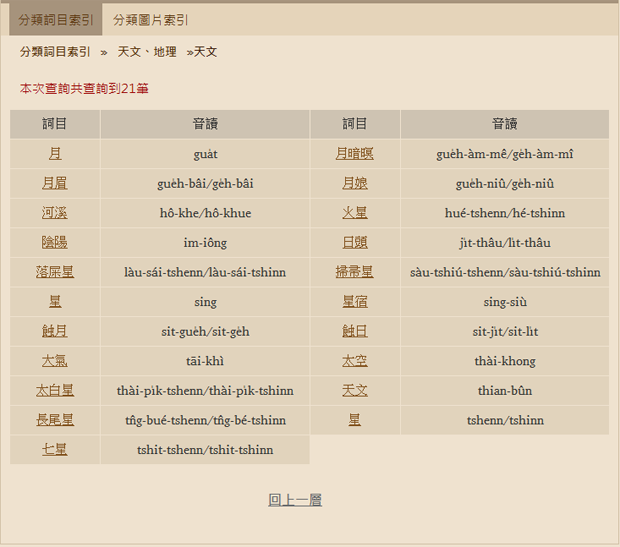Click the right 音讀 column header
620x547 pixels.
click(505, 124)
